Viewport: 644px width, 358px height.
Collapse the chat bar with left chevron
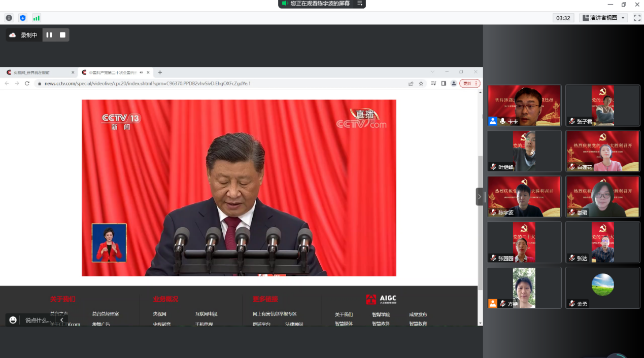[62, 319]
